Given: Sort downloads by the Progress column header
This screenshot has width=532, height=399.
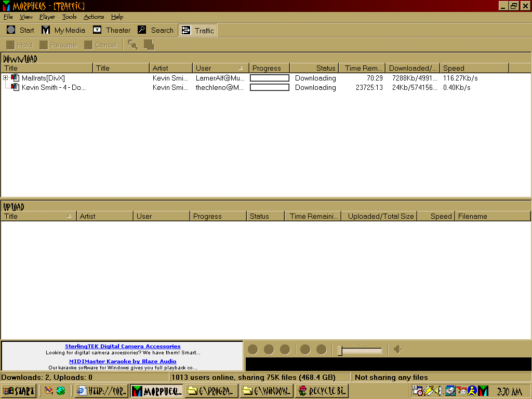Looking at the screenshot, I should (270, 68).
